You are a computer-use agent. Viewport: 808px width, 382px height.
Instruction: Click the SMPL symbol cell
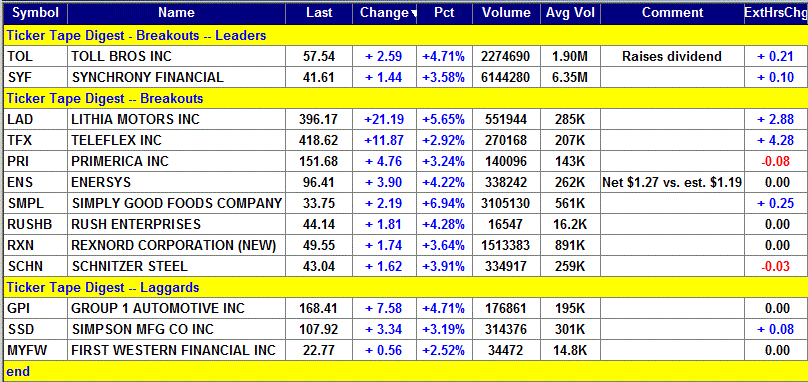pos(36,203)
